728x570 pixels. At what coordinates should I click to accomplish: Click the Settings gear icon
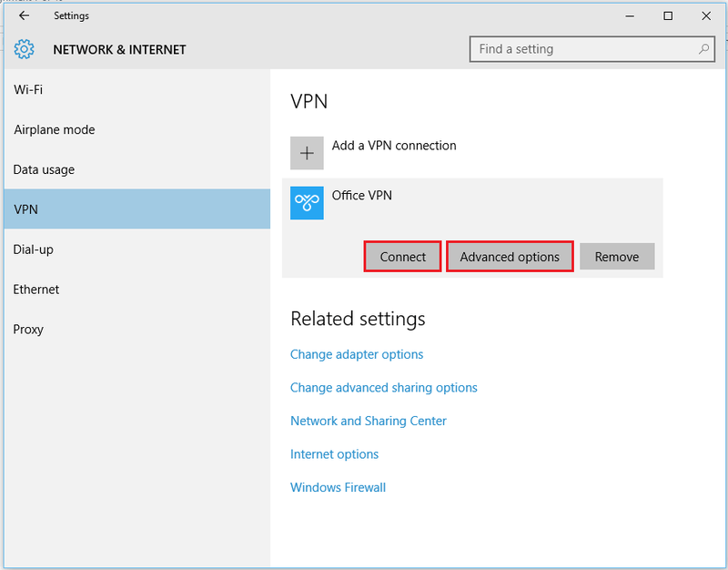click(x=25, y=49)
